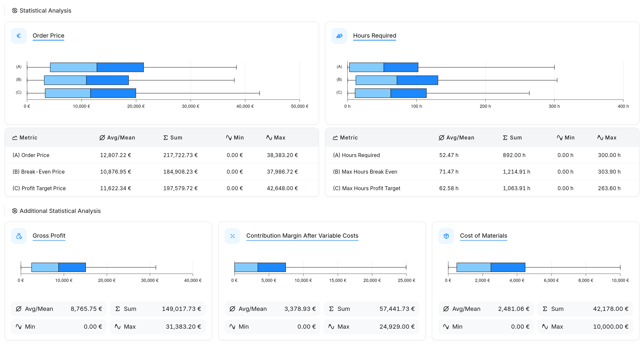
Task: Click the Gross Profit money bag icon
Action: (x=19, y=236)
